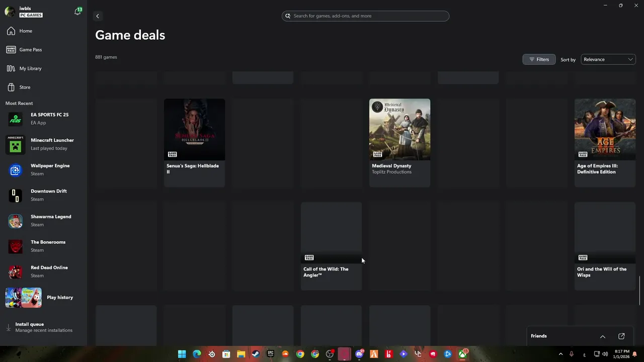Expand the Friends panel chevron

coord(603,336)
